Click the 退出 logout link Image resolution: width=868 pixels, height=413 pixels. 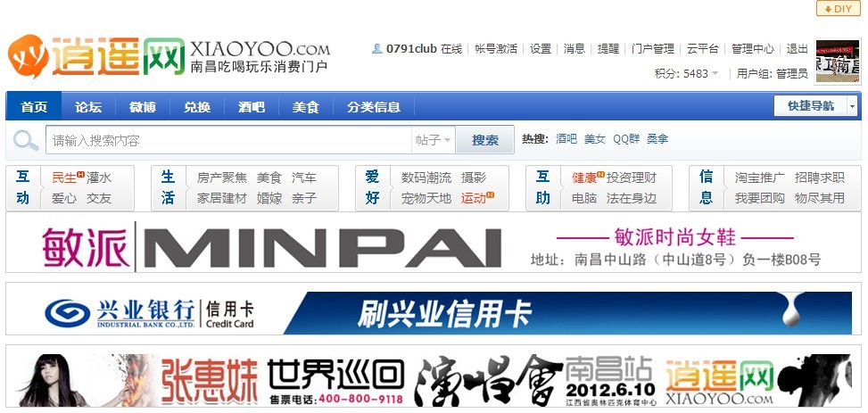(798, 49)
